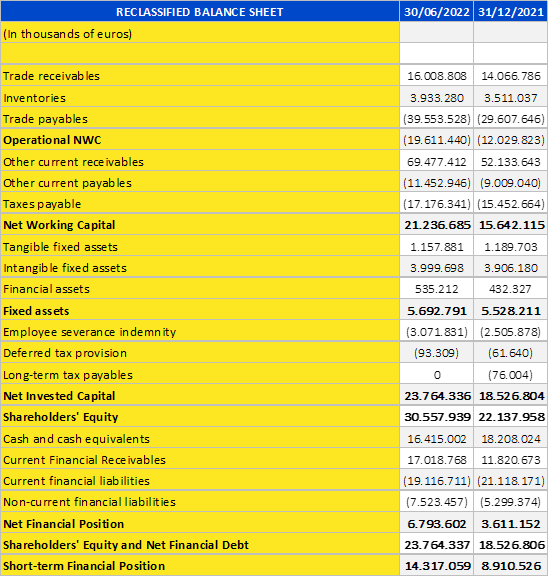549x577 pixels.
Task: Click the 31/12/2021 column header
Action: (511, 11)
